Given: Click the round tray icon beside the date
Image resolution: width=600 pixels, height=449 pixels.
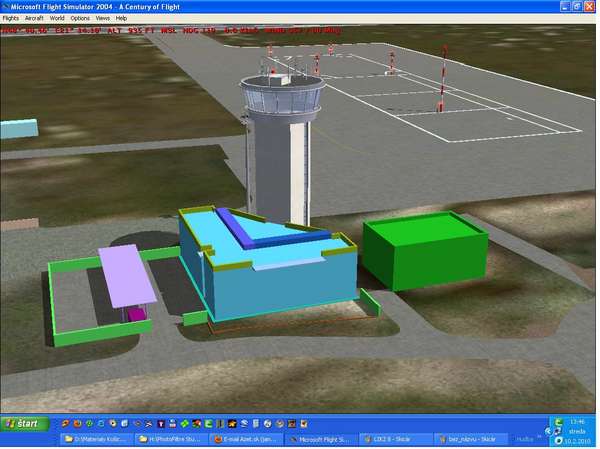Looking at the screenshot, I should [x=559, y=441].
